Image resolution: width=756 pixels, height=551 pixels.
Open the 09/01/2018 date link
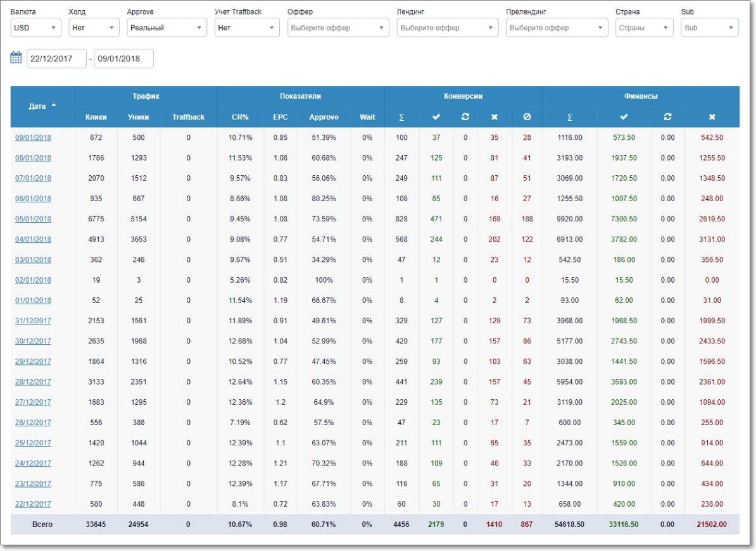pos(34,137)
